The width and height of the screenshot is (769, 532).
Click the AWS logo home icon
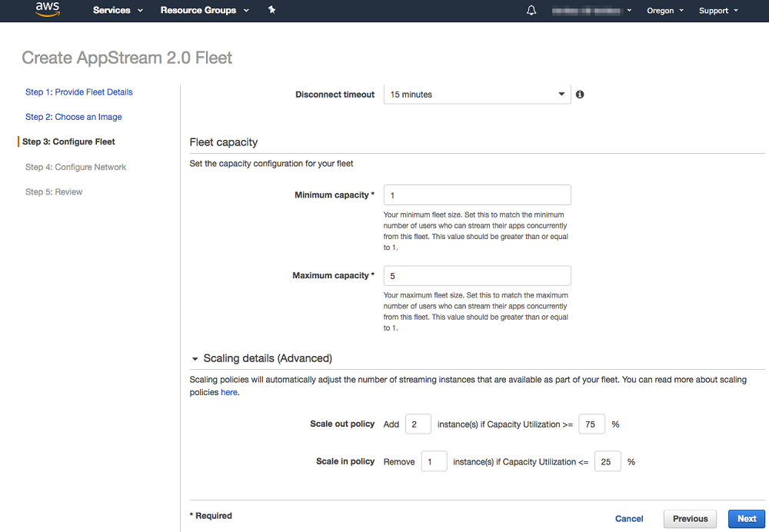coord(48,9)
